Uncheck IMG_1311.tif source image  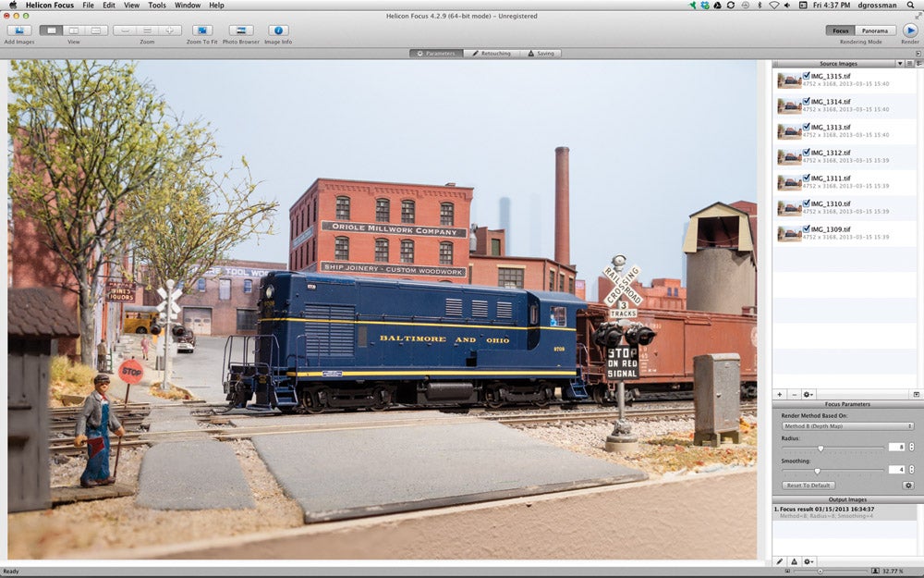806,177
